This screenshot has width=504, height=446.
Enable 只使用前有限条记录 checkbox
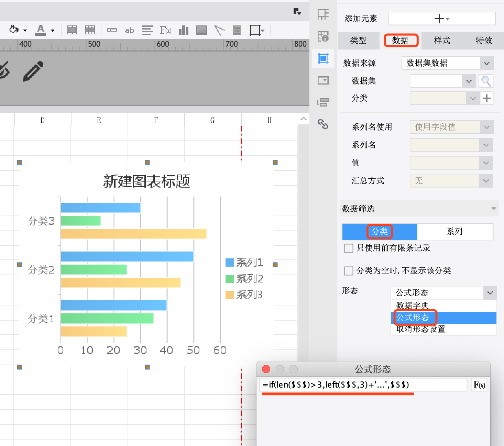(349, 248)
